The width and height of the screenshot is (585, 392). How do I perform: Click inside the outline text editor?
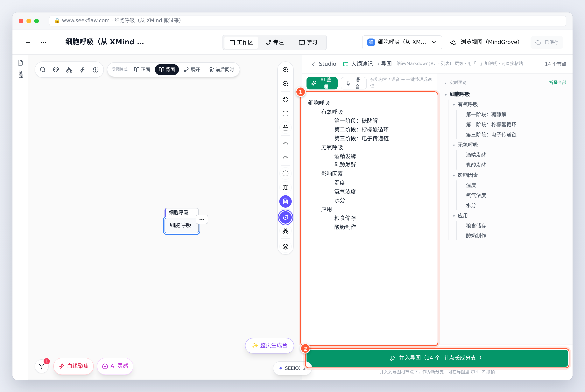[369, 219]
